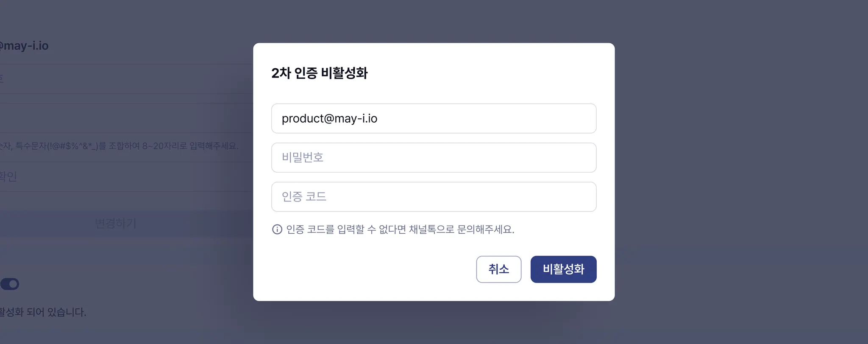868x344 pixels.
Task: Dismiss dialog by clicking the right-side backdrop
Action: click(x=742, y=170)
